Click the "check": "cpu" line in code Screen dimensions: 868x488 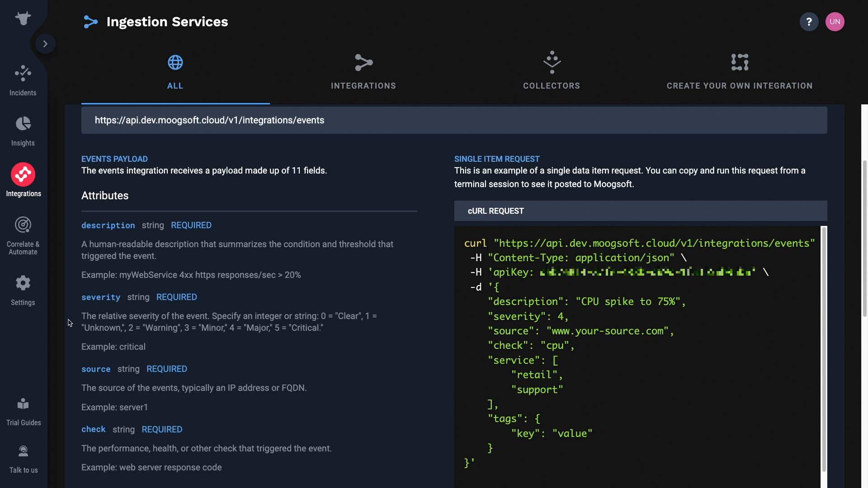point(531,345)
